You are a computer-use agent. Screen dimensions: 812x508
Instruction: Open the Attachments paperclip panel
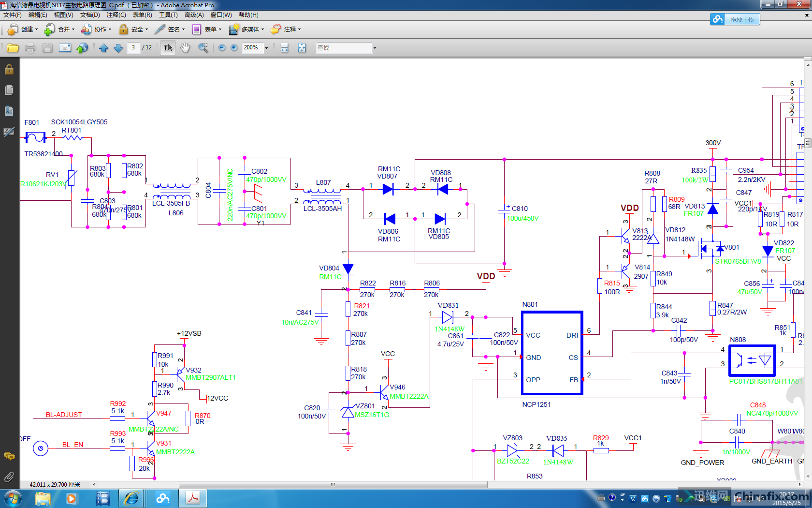[x=9, y=477]
